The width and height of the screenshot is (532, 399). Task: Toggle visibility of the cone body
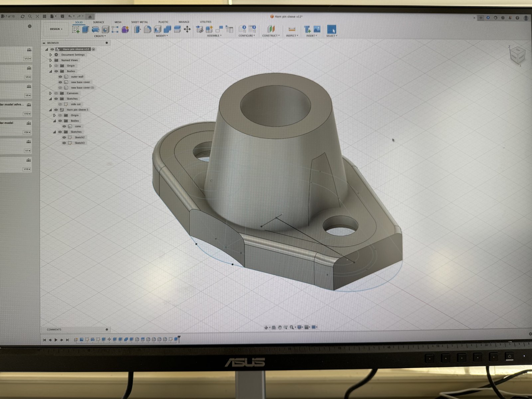[x=65, y=126]
